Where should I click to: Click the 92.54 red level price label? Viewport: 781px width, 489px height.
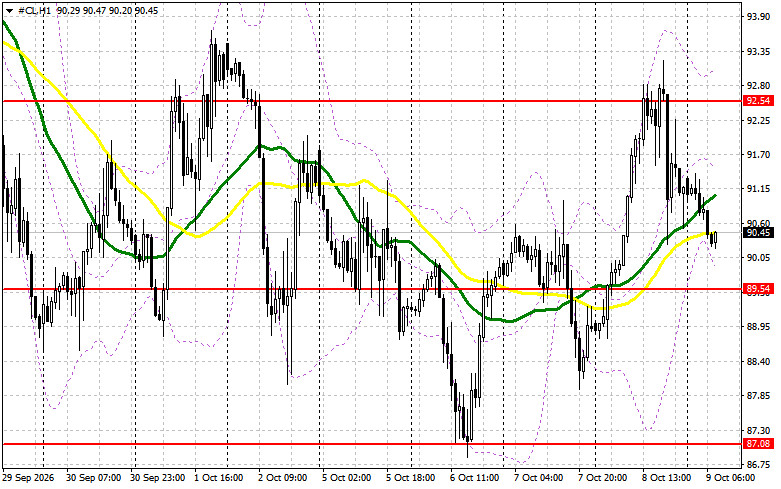coord(758,101)
